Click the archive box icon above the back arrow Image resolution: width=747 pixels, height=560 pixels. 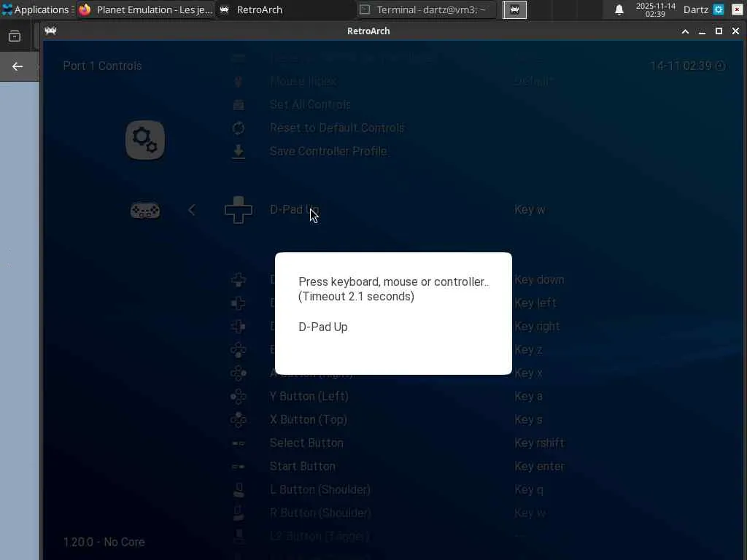click(x=15, y=36)
